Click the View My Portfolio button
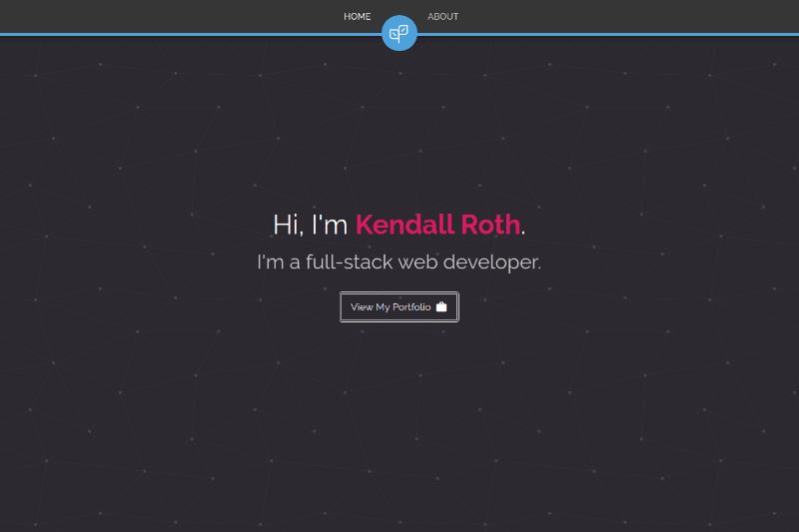799x532 pixels. (x=399, y=307)
